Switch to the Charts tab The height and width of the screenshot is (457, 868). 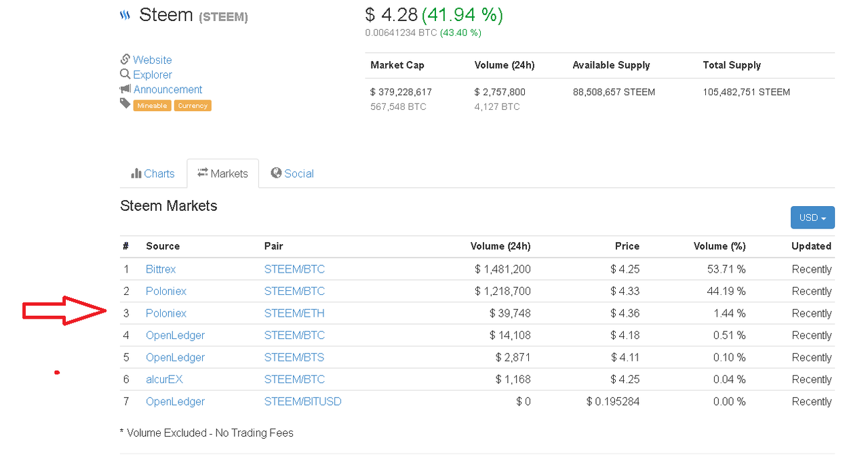[153, 174]
